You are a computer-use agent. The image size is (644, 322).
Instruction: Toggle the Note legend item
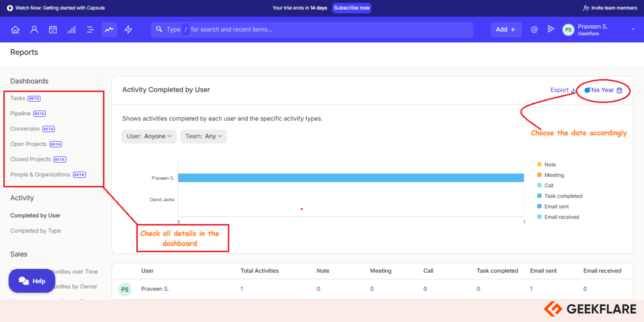coord(546,165)
